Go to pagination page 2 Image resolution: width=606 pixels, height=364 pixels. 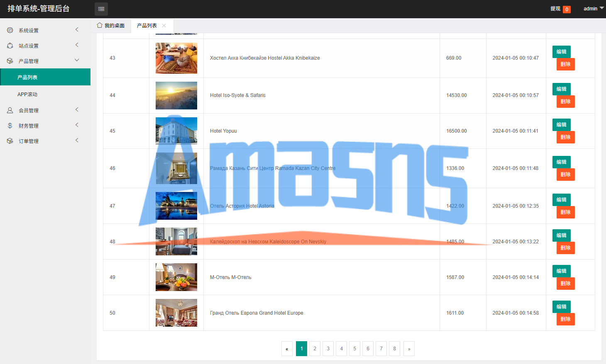[x=315, y=349]
